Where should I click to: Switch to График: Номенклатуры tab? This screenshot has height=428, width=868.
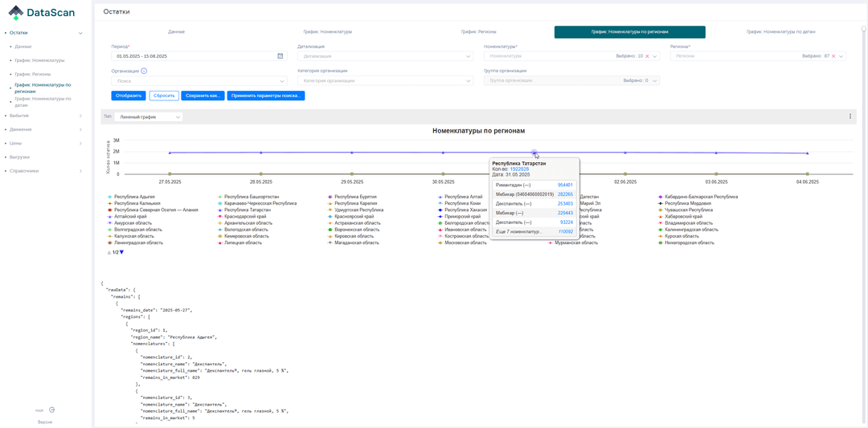click(328, 32)
